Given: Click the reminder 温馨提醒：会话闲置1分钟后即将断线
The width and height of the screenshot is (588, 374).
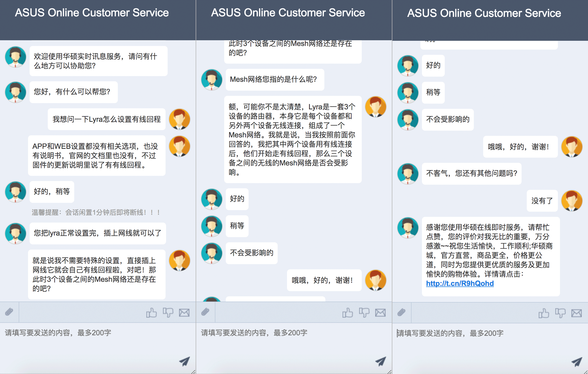Looking at the screenshot, I should [96, 212].
